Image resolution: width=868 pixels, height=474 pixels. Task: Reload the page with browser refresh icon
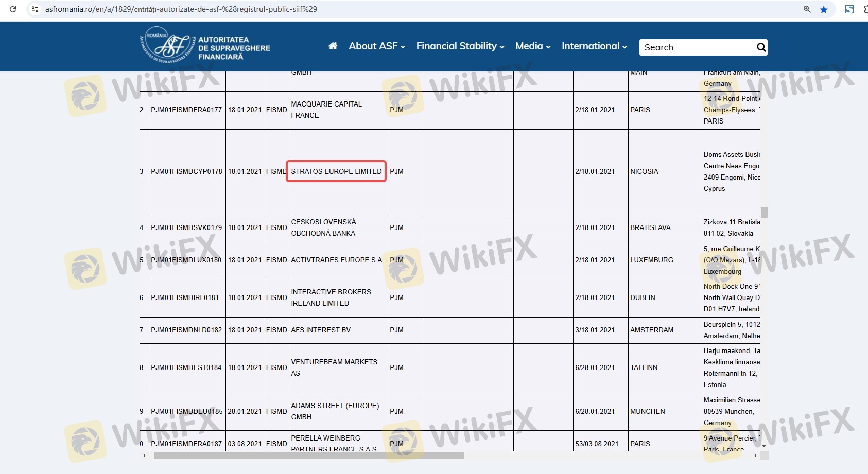pos(13,9)
